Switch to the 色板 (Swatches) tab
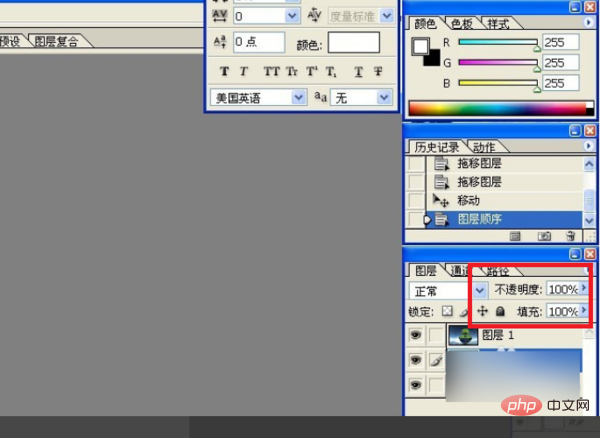 coord(461,24)
